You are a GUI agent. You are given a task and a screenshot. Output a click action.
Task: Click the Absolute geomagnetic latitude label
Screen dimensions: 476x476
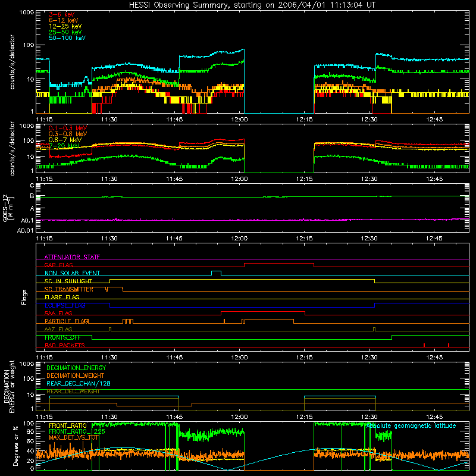(411, 426)
